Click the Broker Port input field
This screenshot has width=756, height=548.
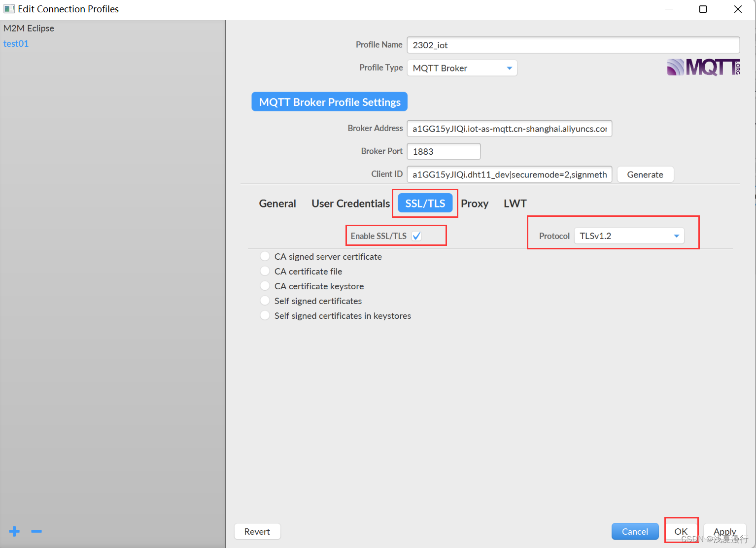pyautogui.click(x=444, y=151)
